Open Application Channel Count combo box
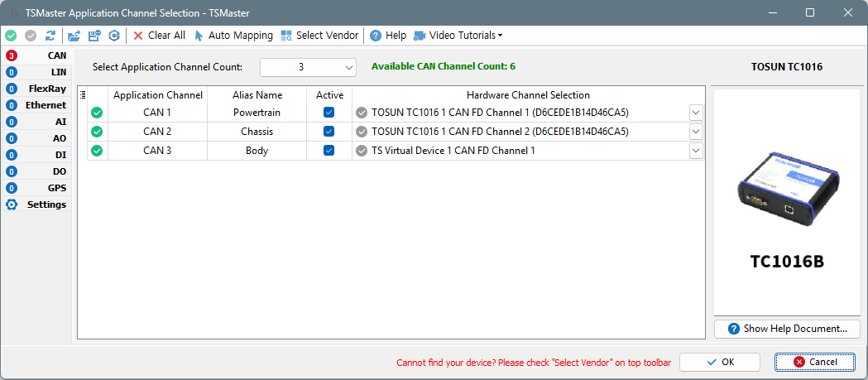 [x=308, y=67]
